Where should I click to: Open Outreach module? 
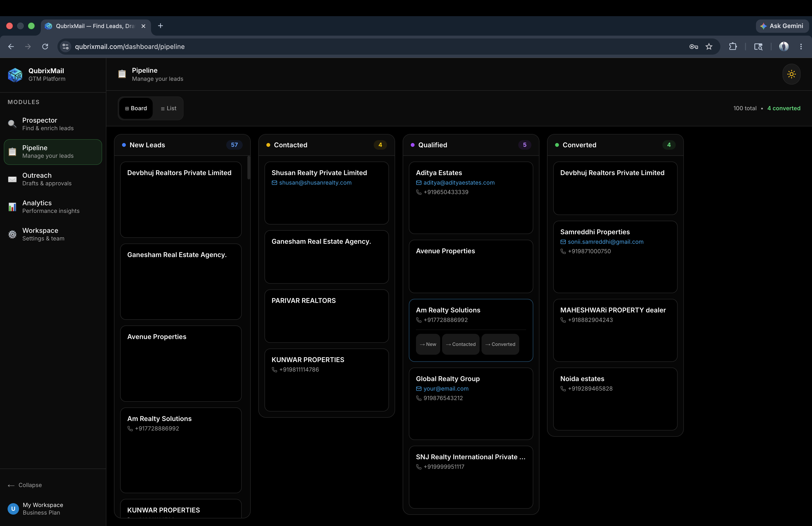(x=53, y=179)
